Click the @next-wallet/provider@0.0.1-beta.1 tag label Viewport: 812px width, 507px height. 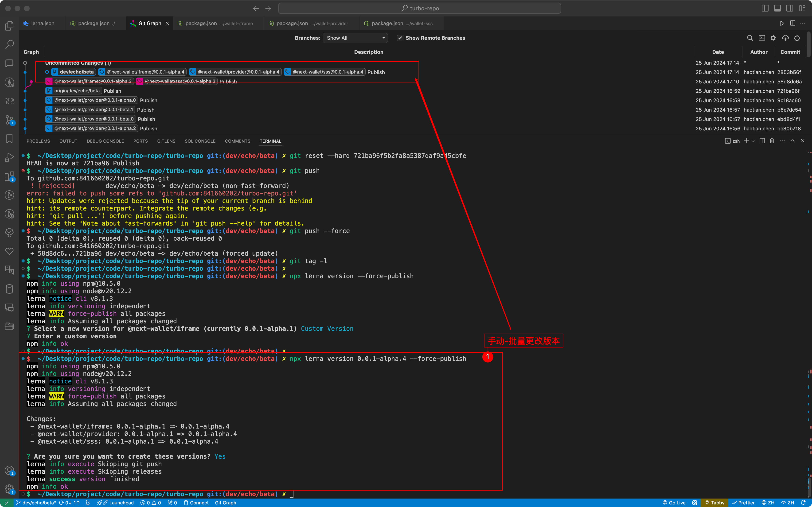(x=90, y=110)
